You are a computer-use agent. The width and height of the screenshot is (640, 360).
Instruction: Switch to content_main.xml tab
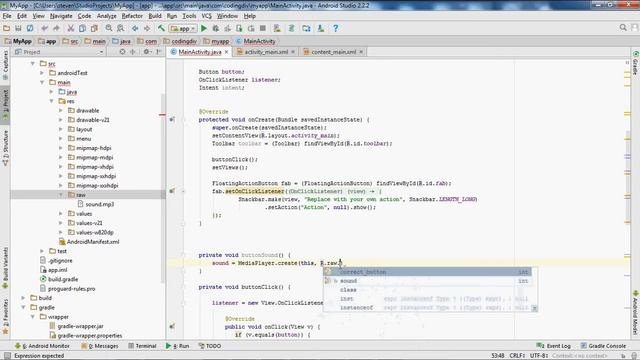coord(333,52)
